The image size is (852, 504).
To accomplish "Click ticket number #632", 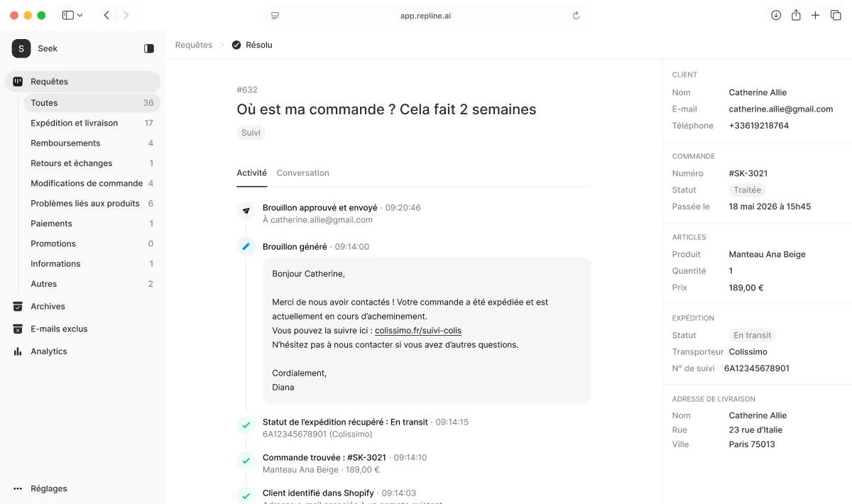I will [x=247, y=90].
